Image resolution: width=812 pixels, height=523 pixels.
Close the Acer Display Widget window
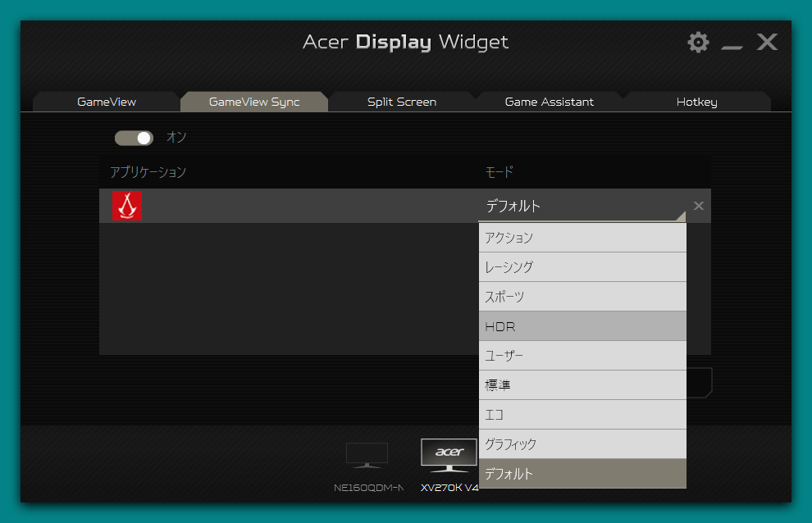tap(767, 42)
